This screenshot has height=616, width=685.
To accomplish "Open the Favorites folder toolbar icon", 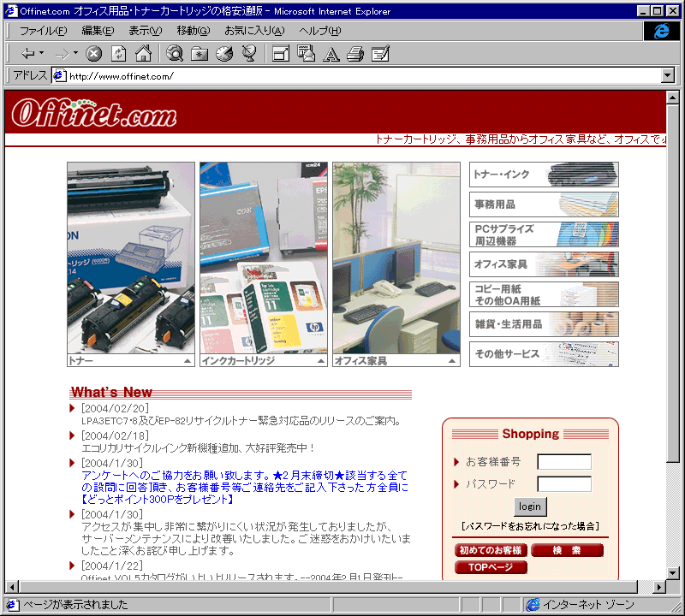I will coord(200,54).
